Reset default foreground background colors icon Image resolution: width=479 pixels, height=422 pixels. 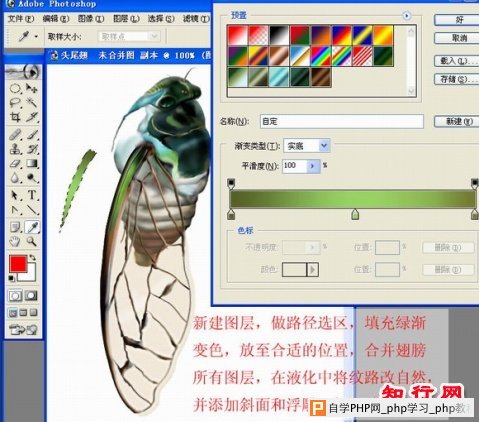point(11,278)
